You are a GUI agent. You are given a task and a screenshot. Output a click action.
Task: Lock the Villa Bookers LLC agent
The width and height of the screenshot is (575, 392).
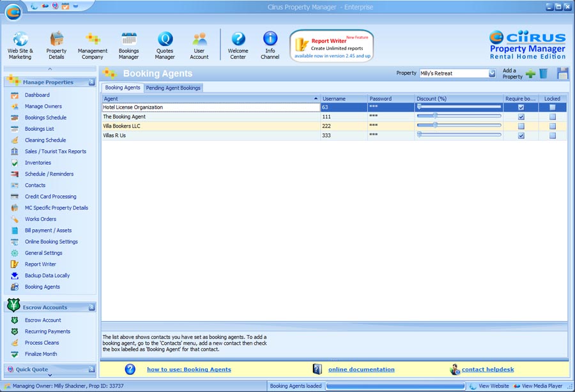coord(553,126)
